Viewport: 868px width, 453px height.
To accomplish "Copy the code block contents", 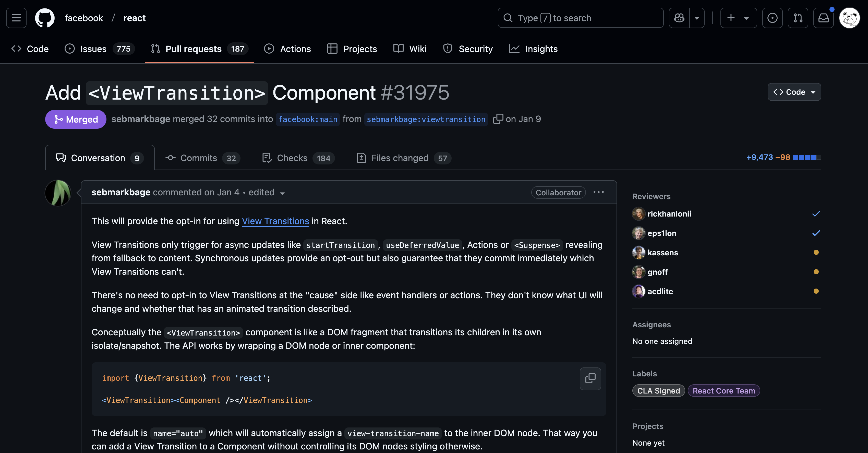I will click(590, 378).
